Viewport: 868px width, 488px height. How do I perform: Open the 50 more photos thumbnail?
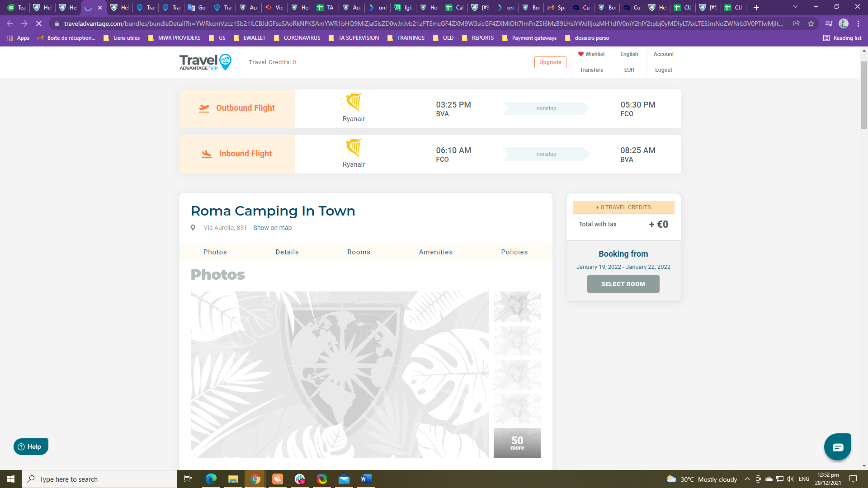coord(517,443)
